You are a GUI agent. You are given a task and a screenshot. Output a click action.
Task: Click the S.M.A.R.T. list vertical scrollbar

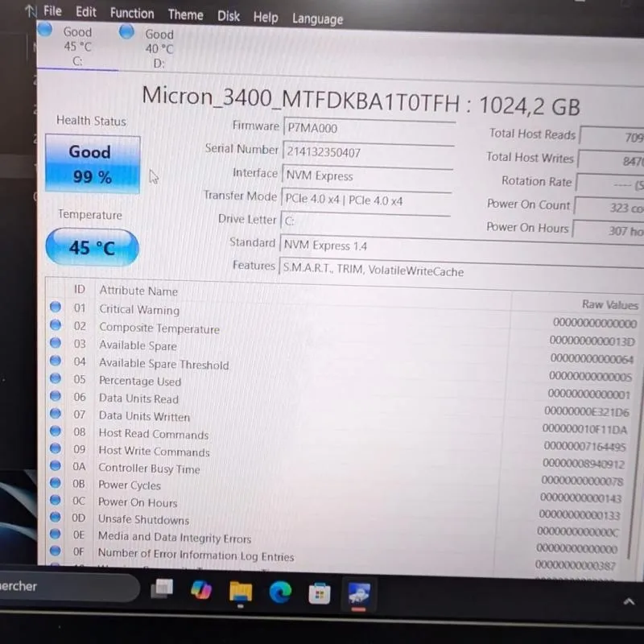point(634,440)
